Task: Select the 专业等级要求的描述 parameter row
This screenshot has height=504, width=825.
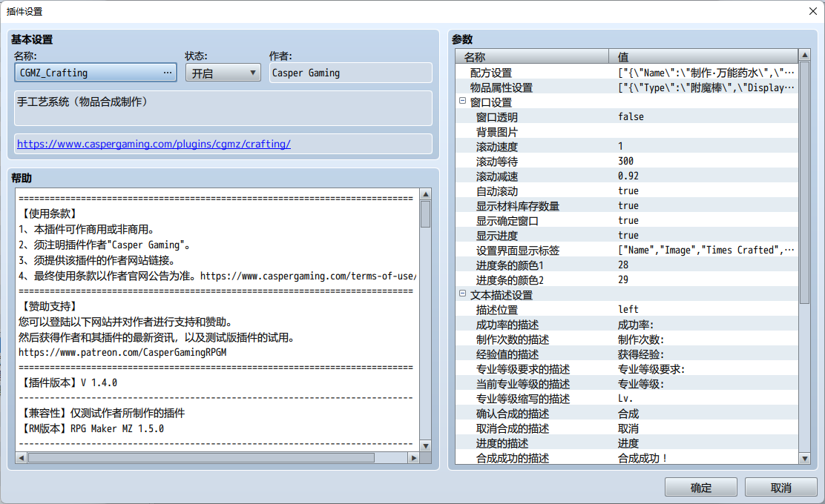Action: (x=627, y=369)
